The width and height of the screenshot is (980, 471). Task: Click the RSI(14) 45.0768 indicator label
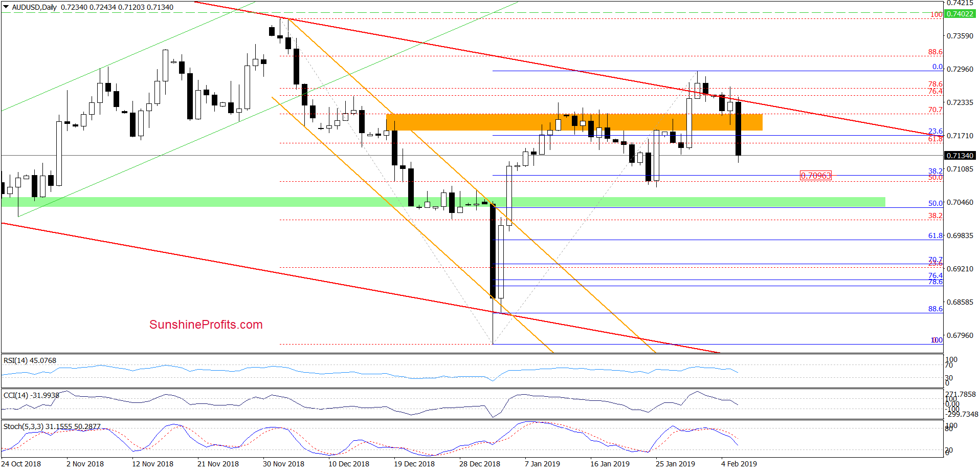click(x=30, y=360)
